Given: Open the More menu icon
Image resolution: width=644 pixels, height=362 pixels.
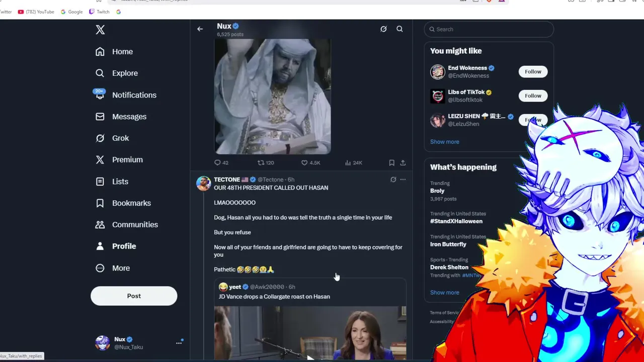Looking at the screenshot, I should [x=100, y=268].
